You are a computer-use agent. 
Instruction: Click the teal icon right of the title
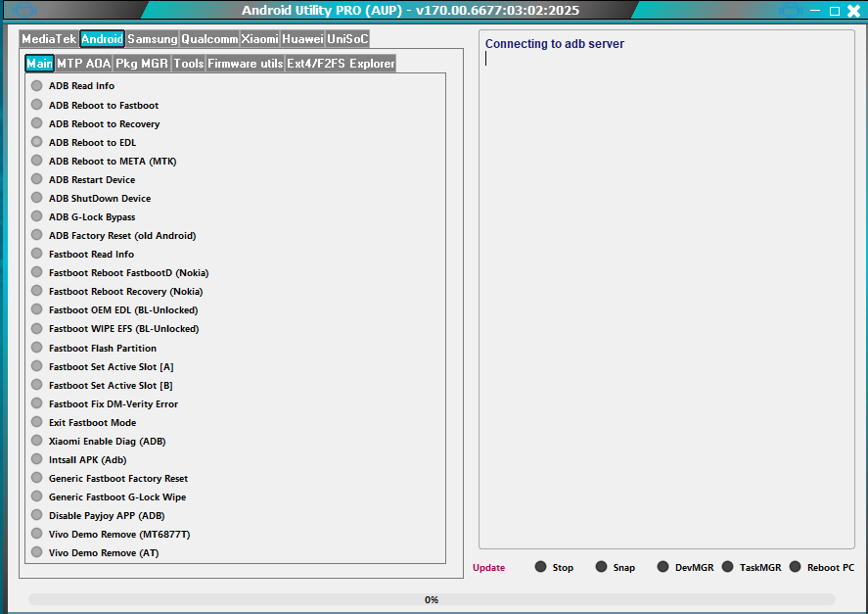[x=791, y=10]
